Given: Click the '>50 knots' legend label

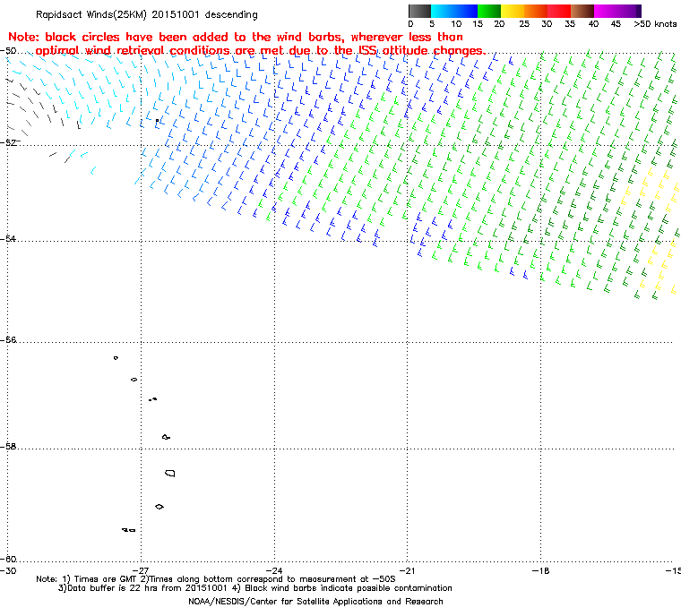Looking at the screenshot, I should coord(655,24).
